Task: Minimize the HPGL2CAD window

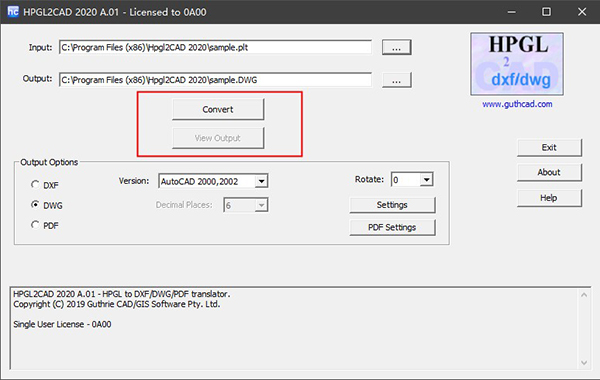Action: point(512,12)
